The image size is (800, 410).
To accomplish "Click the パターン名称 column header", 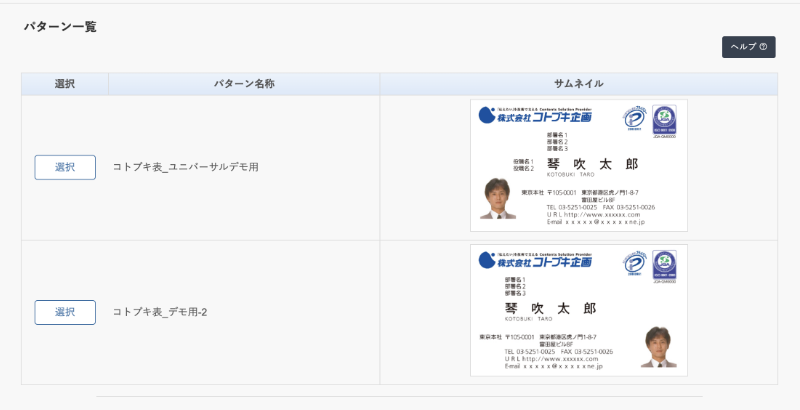I will (x=244, y=84).
